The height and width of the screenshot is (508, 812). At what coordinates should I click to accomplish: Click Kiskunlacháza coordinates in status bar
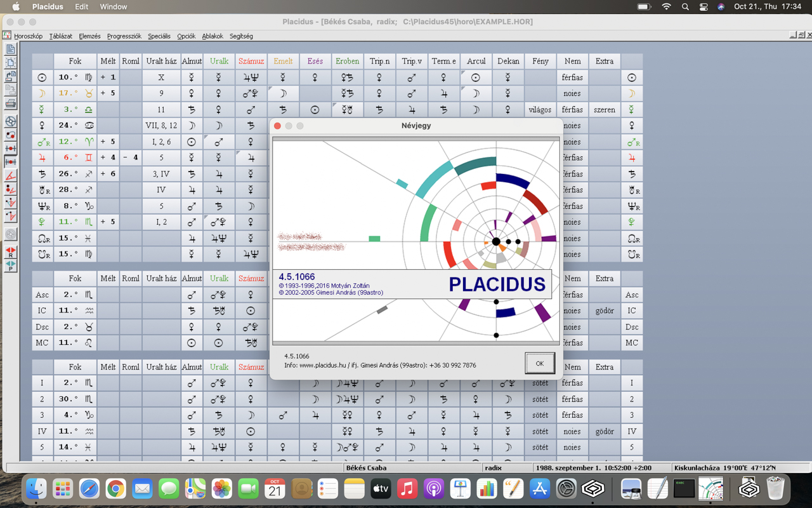725,468
